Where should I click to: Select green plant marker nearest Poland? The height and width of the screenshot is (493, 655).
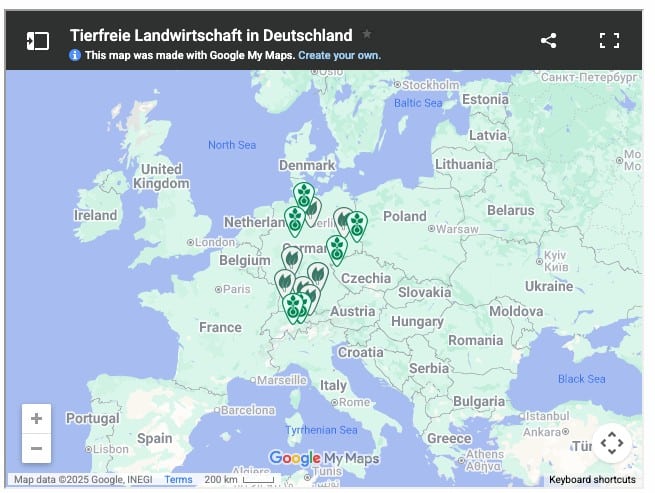357,224
